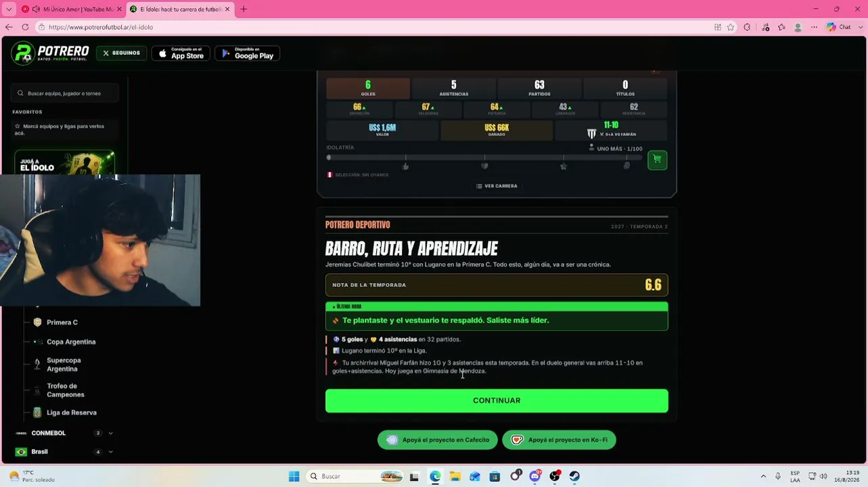Image resolution: width=868 pixels, height=487 pixels.
Task: Click the Idolatría progress bar
Action: pyautogui.click(x=484, y=158)
